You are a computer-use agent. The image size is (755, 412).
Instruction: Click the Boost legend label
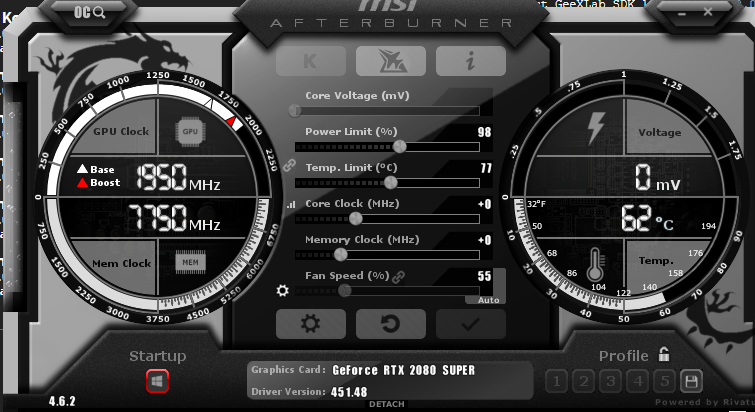[105, 183]
